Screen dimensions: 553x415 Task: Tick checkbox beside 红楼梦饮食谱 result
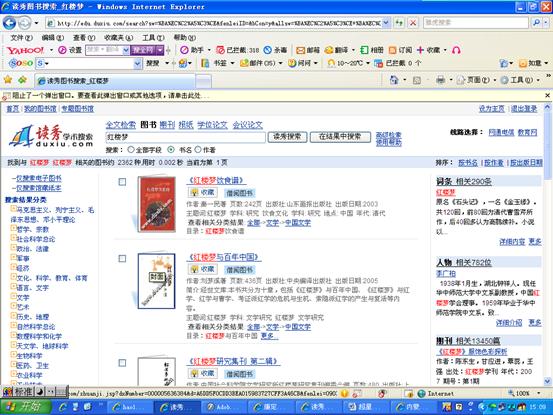122,182
